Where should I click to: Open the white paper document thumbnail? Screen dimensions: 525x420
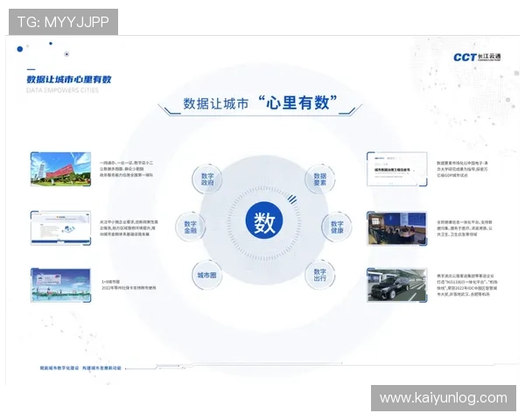pos(397,169)
